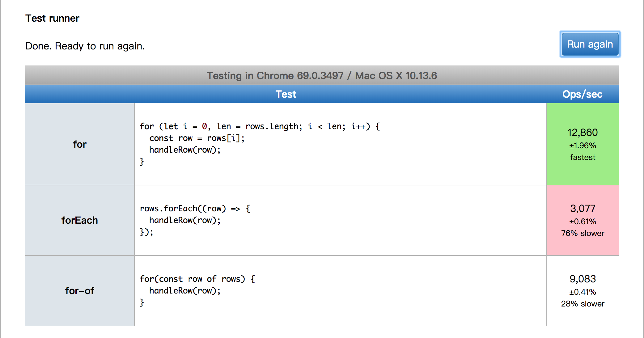644x338 pixels.
Task: Select the 'for' test row label
Action: point(80,144)
